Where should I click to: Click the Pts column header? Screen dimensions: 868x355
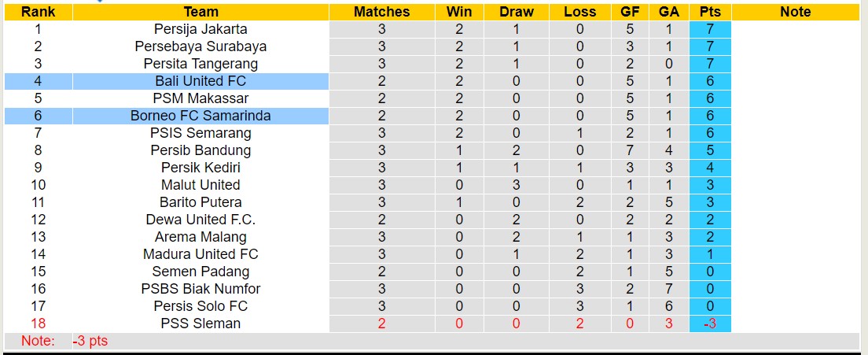point(710,12)
